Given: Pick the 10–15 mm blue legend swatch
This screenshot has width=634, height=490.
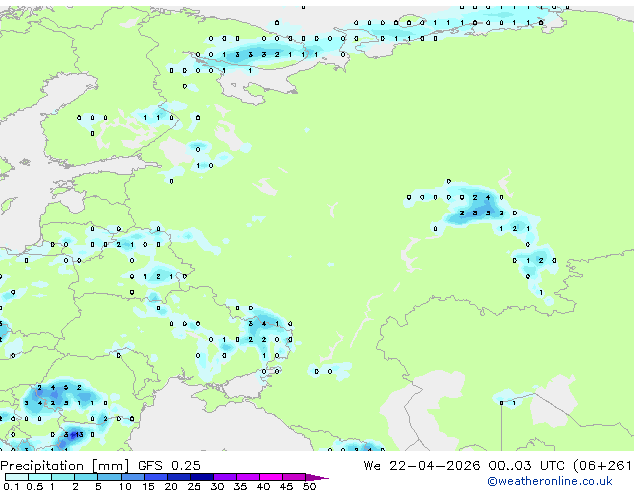Looking at the screenshot, I should point(133,477).
